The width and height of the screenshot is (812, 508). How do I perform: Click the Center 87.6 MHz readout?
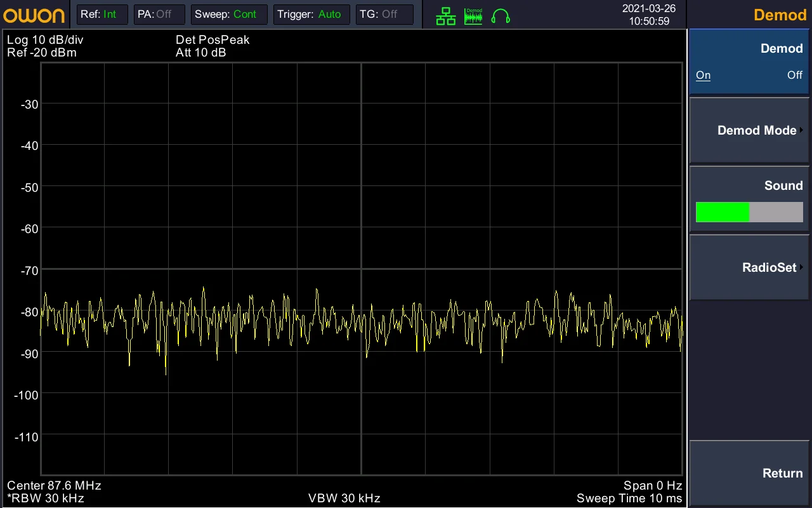[x=54, y=486]
